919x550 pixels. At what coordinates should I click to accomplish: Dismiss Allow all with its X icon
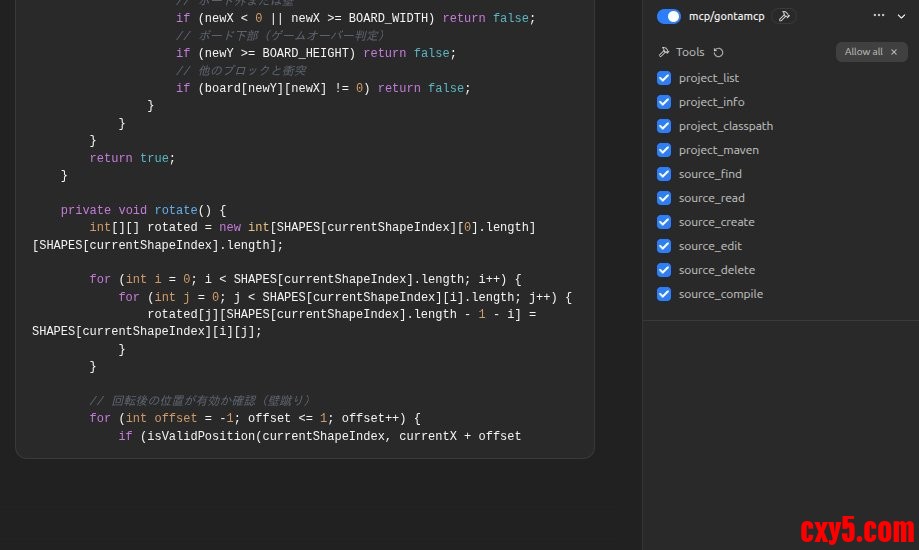click(894, 52)
